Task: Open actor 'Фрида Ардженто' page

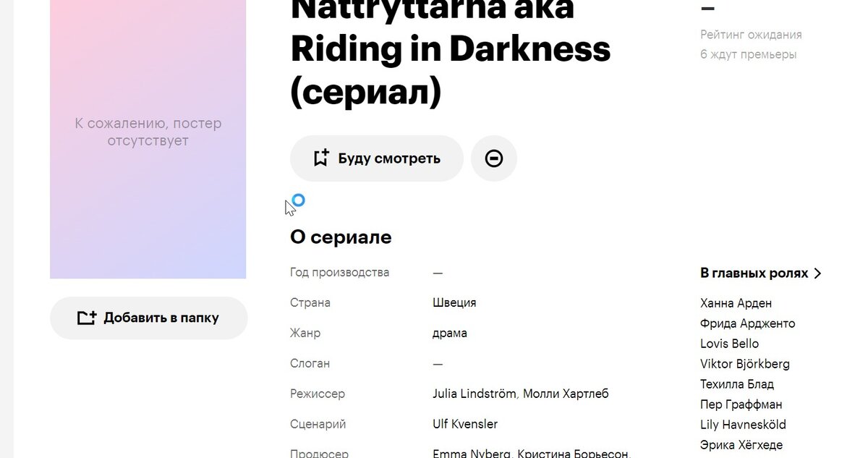Action: (x=748, y=323)
